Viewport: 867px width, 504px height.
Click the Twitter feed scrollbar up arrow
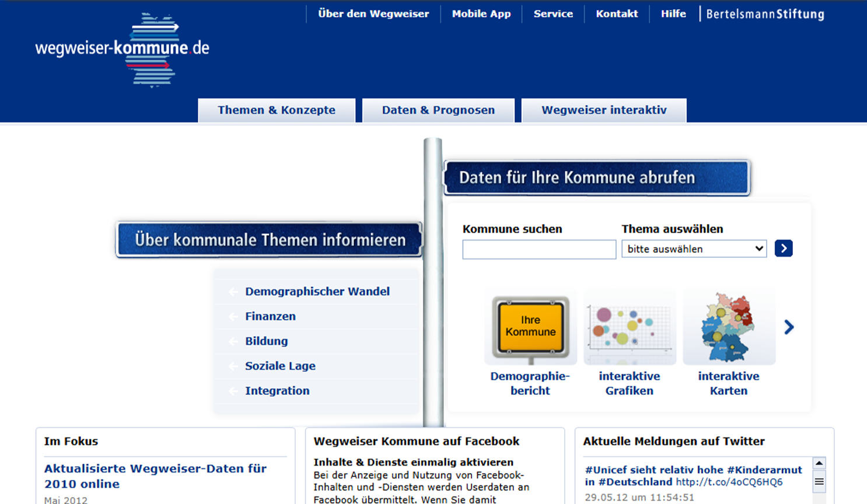click(819, 463)
